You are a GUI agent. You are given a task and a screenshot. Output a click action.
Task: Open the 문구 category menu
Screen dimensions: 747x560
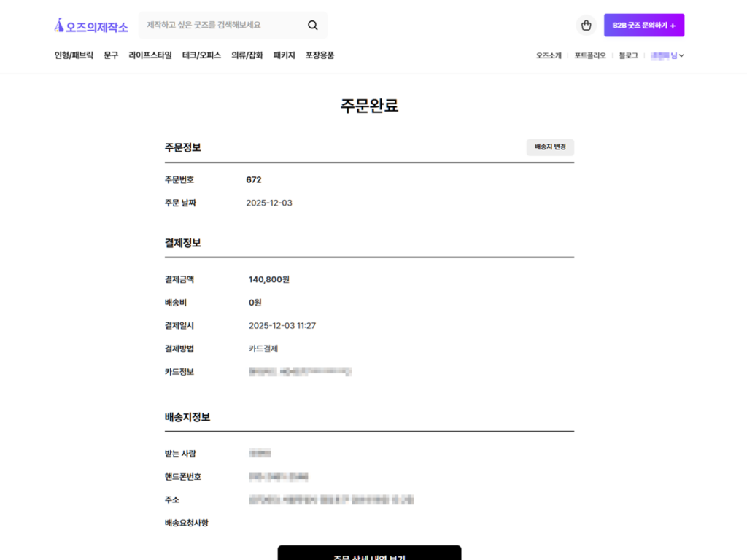(110, 55)
